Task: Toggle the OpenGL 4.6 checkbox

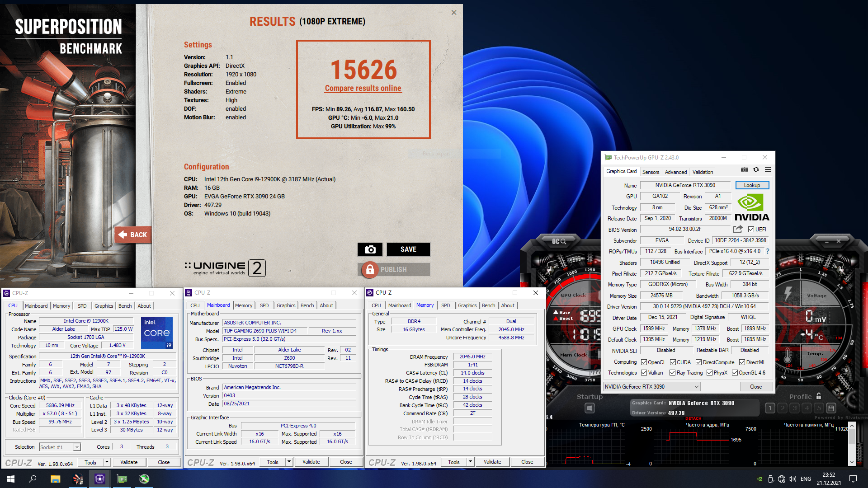Action: [x=735, y=373]
